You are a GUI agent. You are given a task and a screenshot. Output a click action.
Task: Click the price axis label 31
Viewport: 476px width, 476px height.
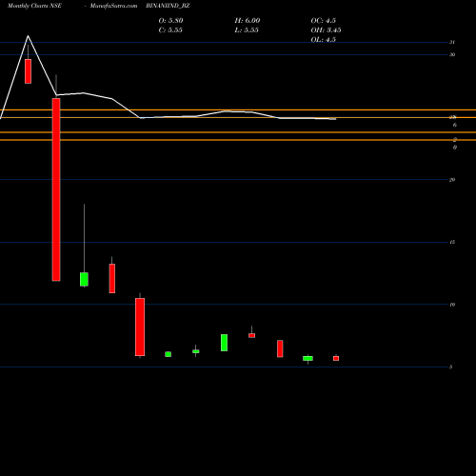click(452, 42)
